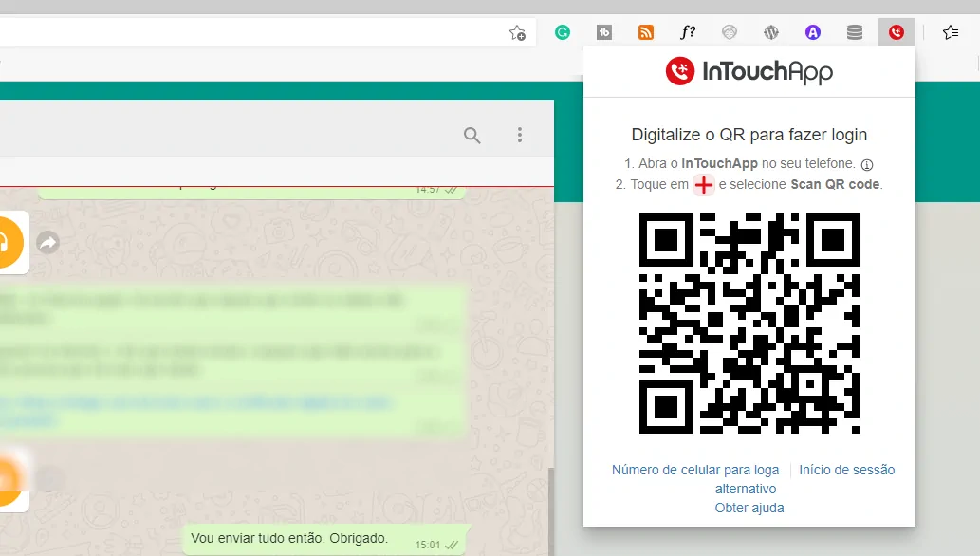Open the favorites list icon
The width and height of the screenshot is (980, 556).
coord(951,32)
